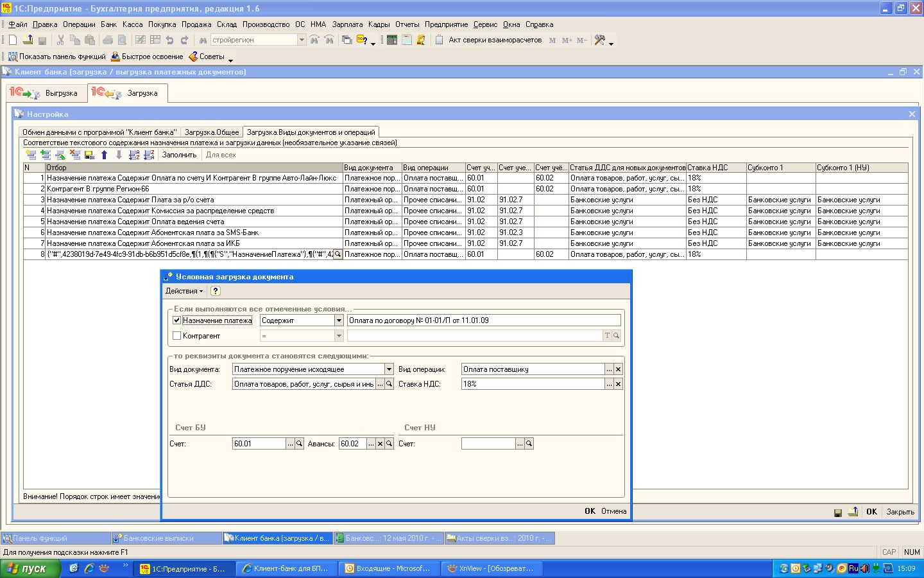Switch to 'Входящие - Microsoft' taskbar item
This screenshot has height=578, width=924.
click(390, 568)
